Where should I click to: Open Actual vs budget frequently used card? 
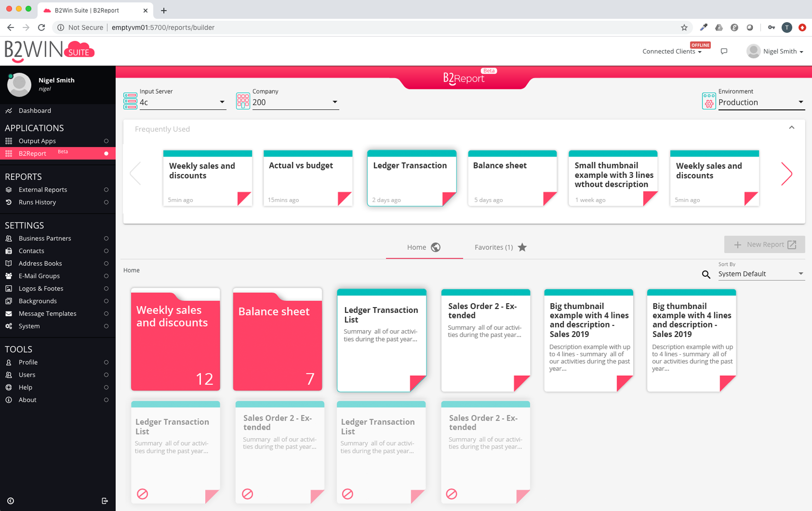pyautogui.click(x=308, y=178)
